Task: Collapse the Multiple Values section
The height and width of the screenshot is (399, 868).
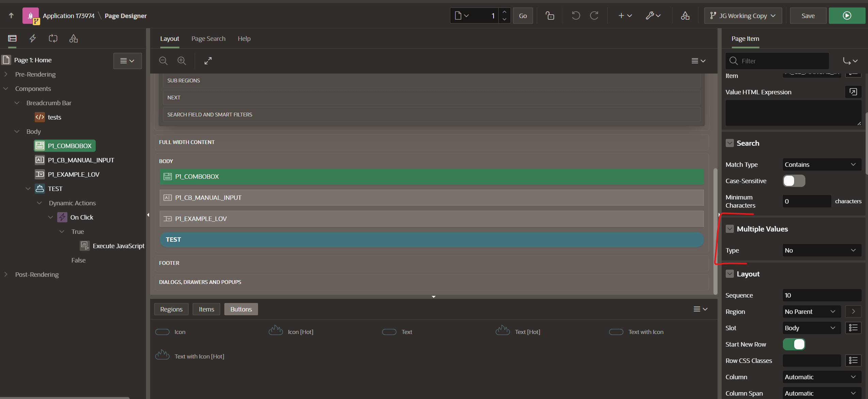Action: 729,229
